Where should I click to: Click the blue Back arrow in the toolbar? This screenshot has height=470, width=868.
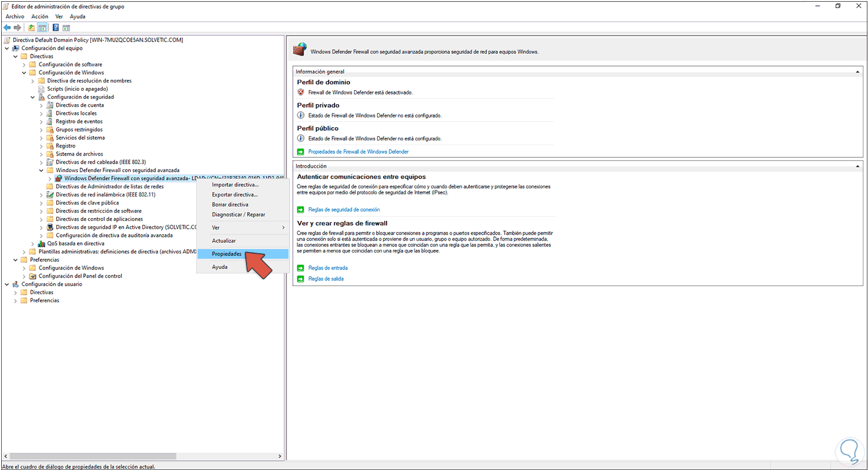(x=7, y=28)
